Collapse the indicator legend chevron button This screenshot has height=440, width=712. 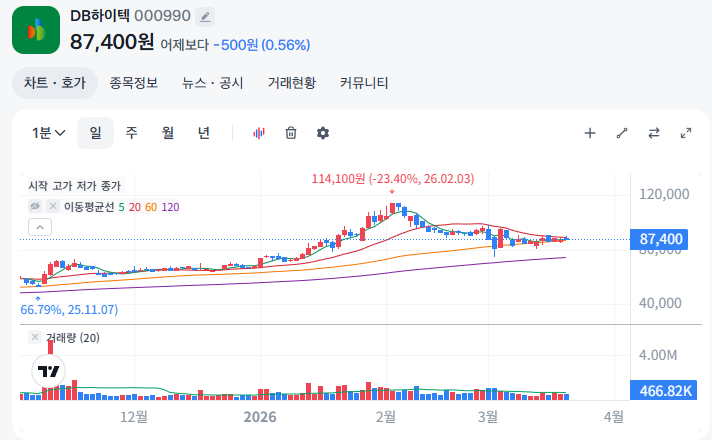click(40, 227)
